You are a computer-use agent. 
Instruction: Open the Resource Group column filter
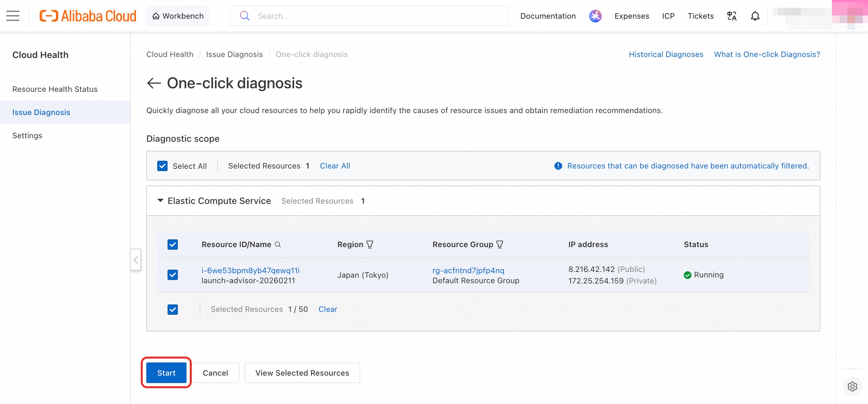pos(500,244)
